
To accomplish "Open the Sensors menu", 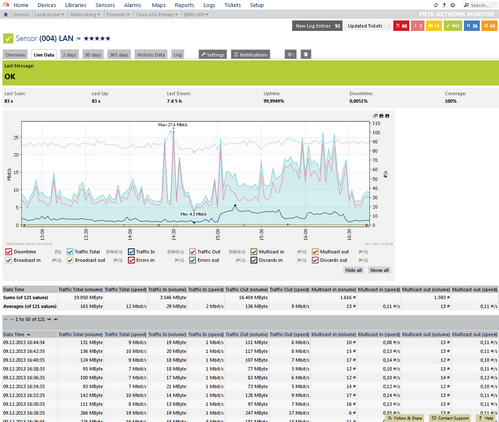I will [x=105, y=5].
